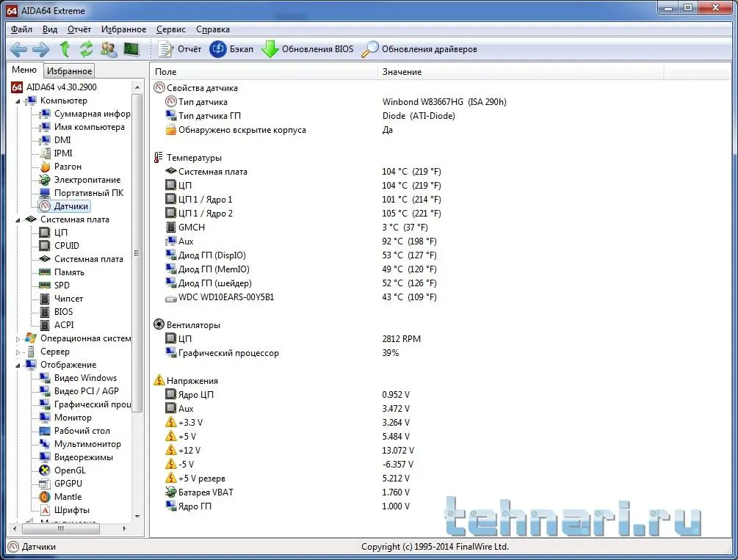Open Разгон overclock tree item

tap(61, 167)
